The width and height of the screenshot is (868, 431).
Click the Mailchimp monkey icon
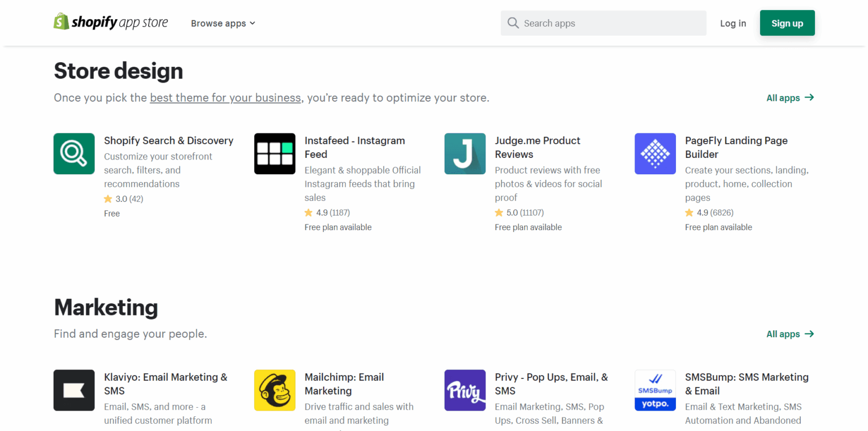[275, 390]
